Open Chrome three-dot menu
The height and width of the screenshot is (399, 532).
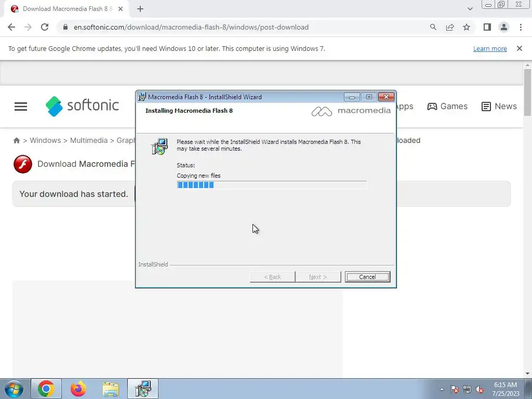(x=521, y=27)
